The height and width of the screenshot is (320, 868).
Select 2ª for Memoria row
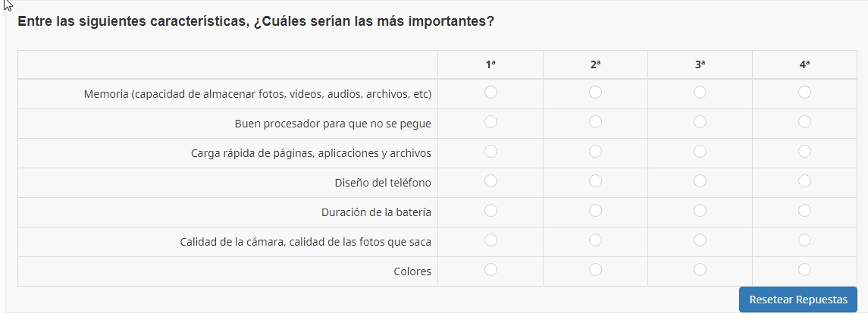[x=595, y=93]
